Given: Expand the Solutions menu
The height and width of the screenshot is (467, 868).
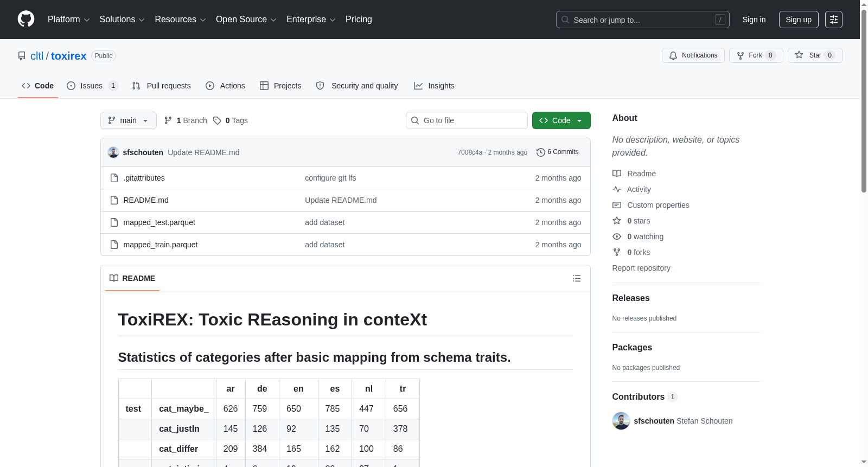Looking at the screenshot, I should pos(122,20).
